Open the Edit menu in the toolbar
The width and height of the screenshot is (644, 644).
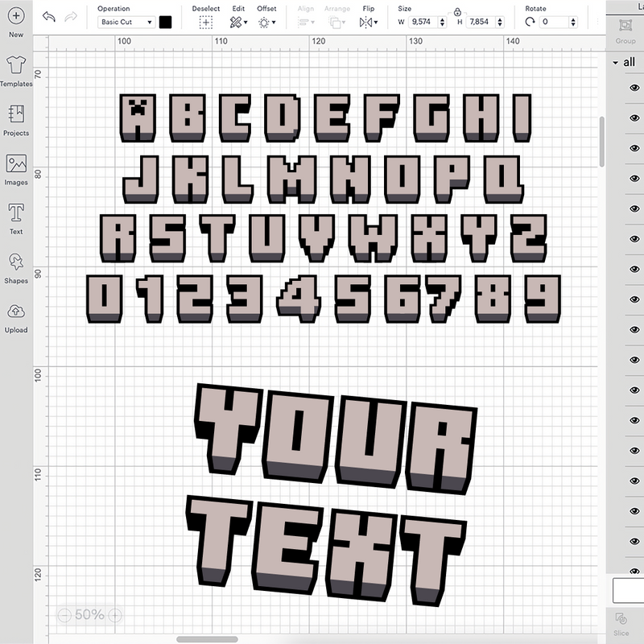tap(237, 20)
